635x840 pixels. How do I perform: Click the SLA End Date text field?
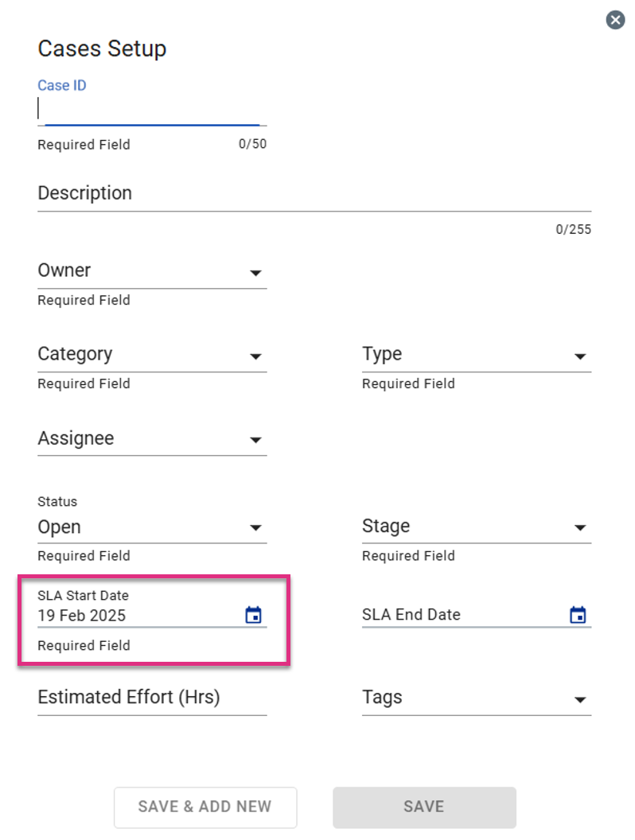pos(464,614)
